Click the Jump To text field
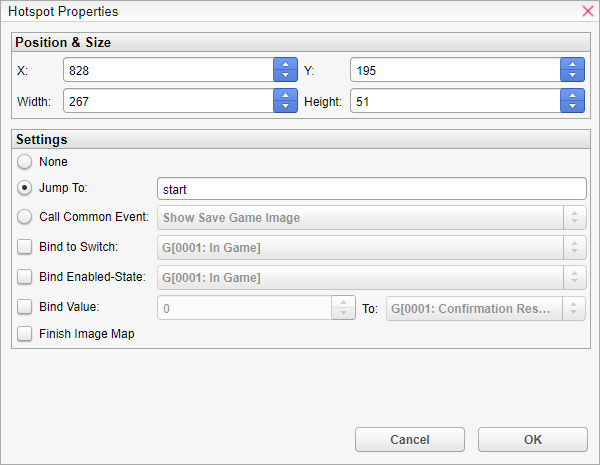Viewport: 600px width, 465px height. click(x=371, y=189)
